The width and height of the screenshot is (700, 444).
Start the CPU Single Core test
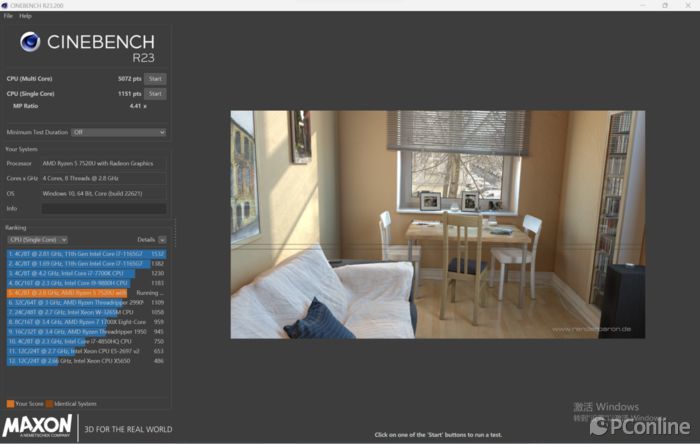[155, 94]
